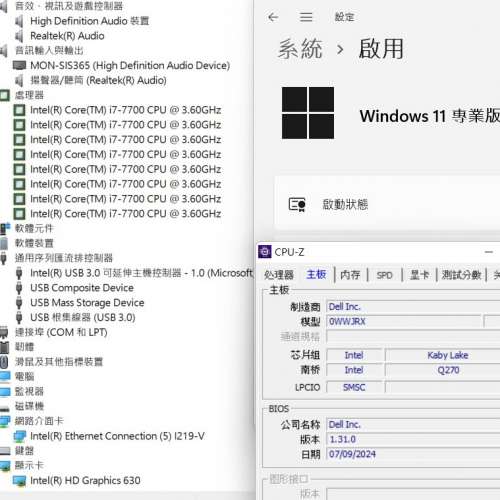Open the 啟動狀態 activation card
Image resolution: width=500 pixels, height=500 pixels.
click(387, 204)
